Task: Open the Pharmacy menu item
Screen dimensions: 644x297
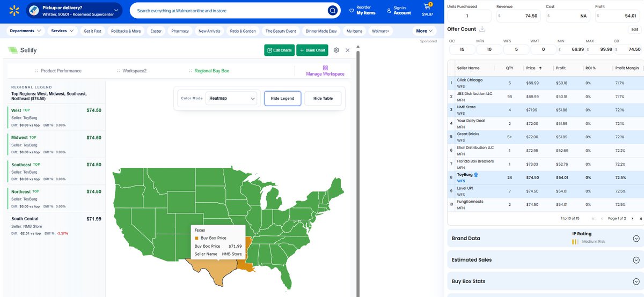Action: [180, 31]
